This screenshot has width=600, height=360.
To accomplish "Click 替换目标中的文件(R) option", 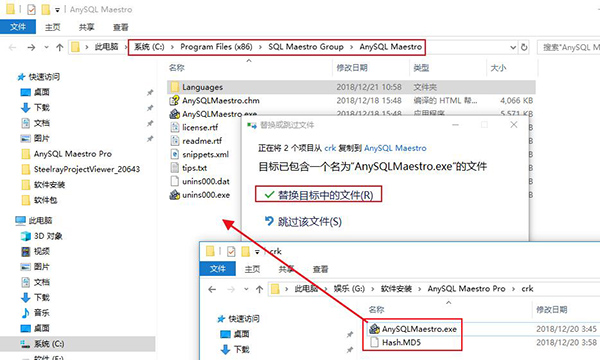I will (318, 195).
